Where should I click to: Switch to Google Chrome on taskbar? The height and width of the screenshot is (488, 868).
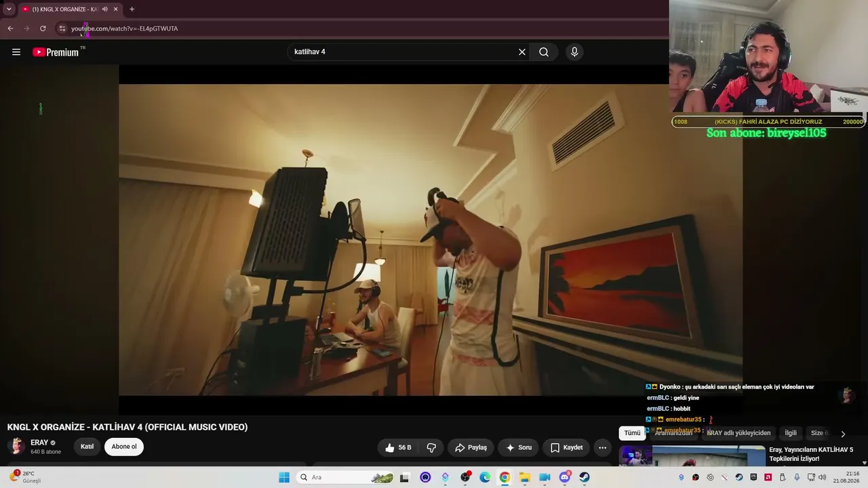click(505, 477)
